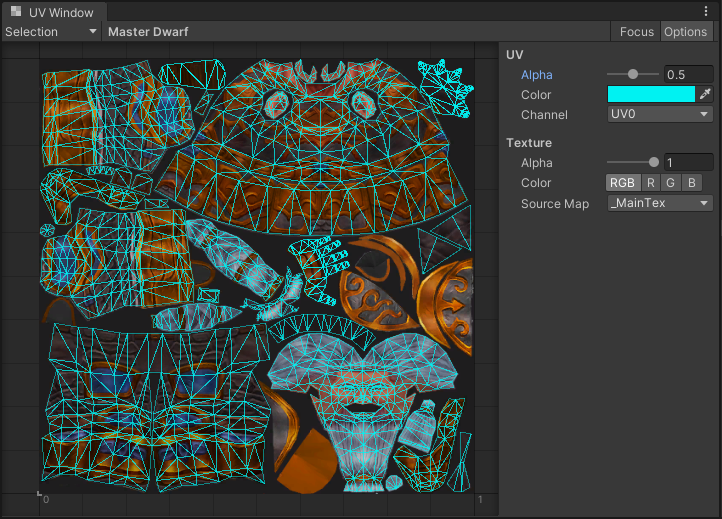722x519 pixels.
Task: Click the UV Window tab icon
Action: point(16,12)
